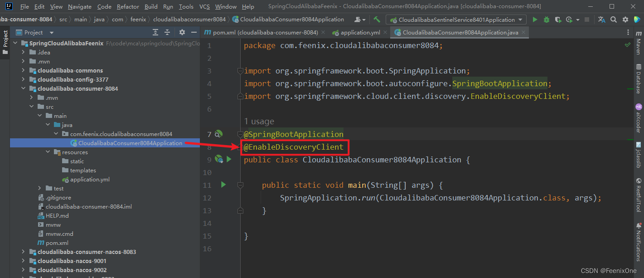Click the colorful plugin logo icon at top right
Viewport: 644px width, 278px height.
(x=637, y=20)
